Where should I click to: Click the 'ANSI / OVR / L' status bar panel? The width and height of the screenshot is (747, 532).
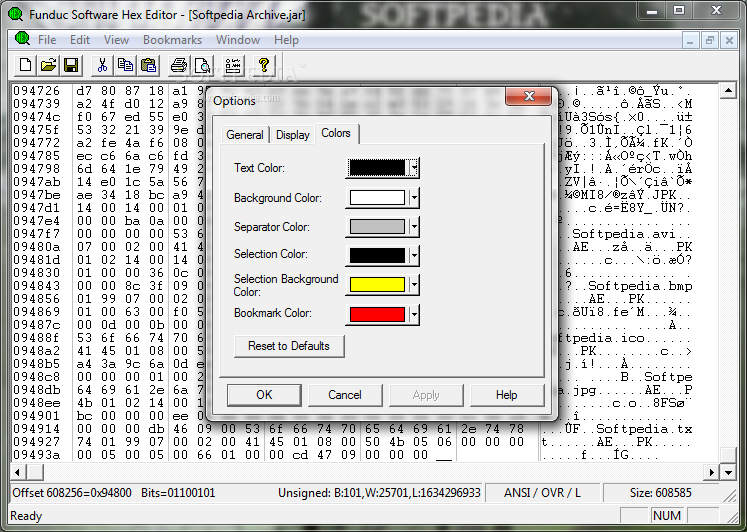coord(542,493)
